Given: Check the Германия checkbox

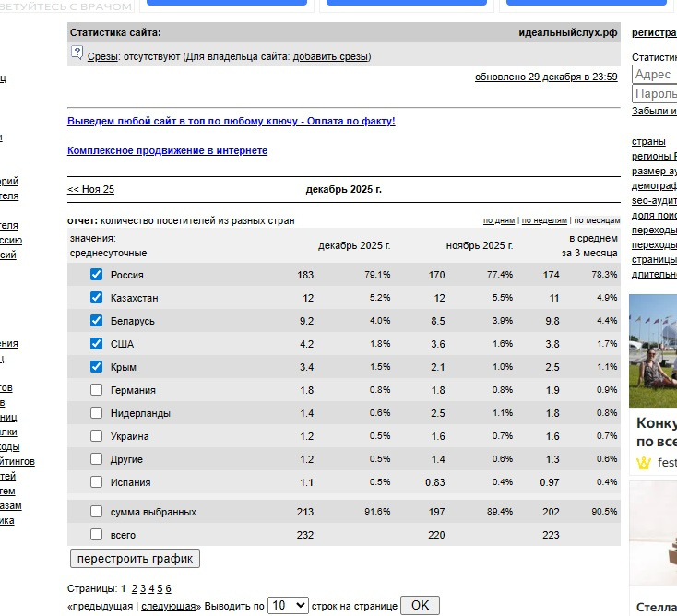Looking at the screenshot, I should pyautogui.click(x=96, y=390).
